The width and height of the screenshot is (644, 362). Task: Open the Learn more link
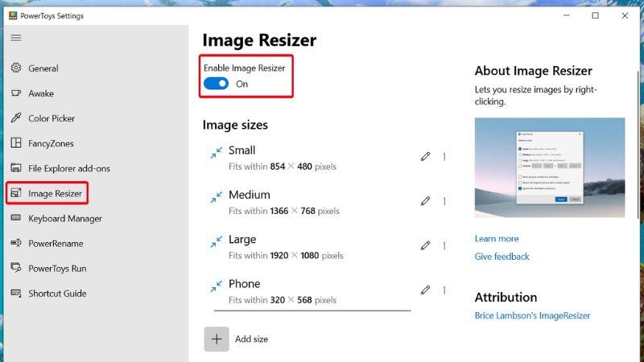(x=497, y=239)
